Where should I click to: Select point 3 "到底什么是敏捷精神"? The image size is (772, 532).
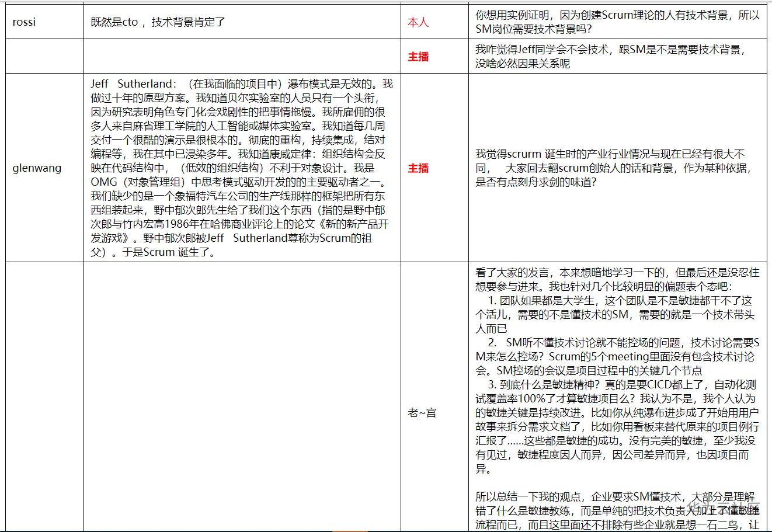point(617,427)
